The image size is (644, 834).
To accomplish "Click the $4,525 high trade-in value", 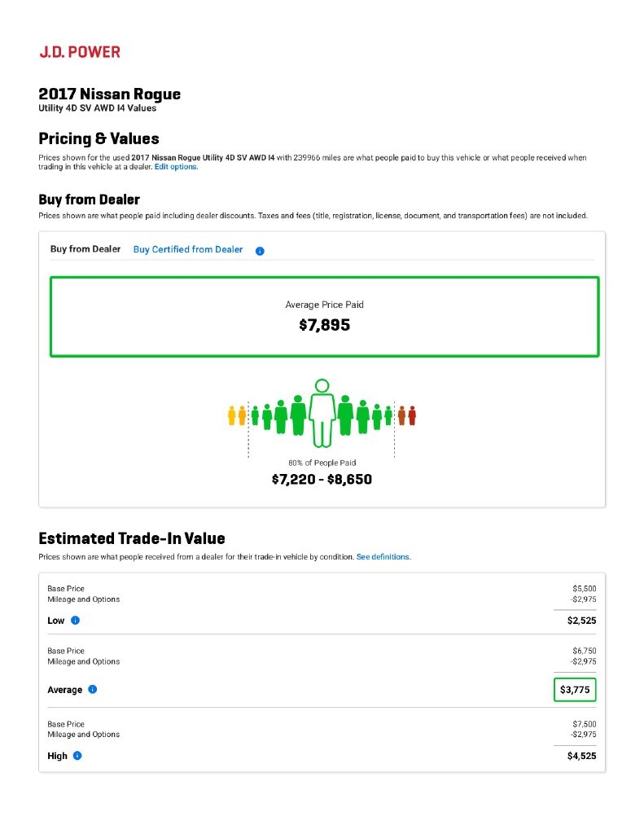I will 581,756.
